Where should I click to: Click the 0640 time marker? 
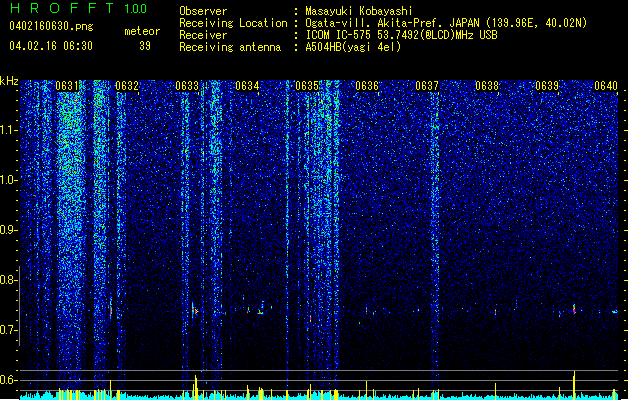pyautogui.click(x=606, y=86)
